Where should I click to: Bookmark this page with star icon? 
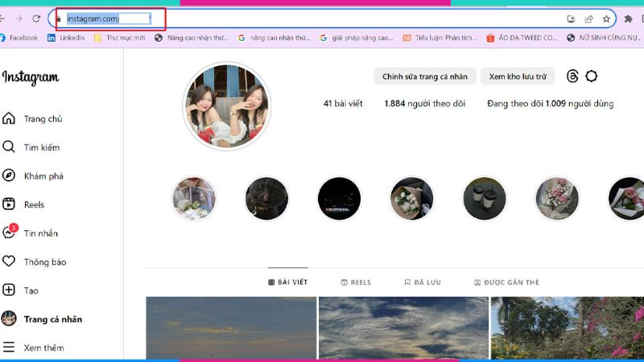click(x=606, y=19)
